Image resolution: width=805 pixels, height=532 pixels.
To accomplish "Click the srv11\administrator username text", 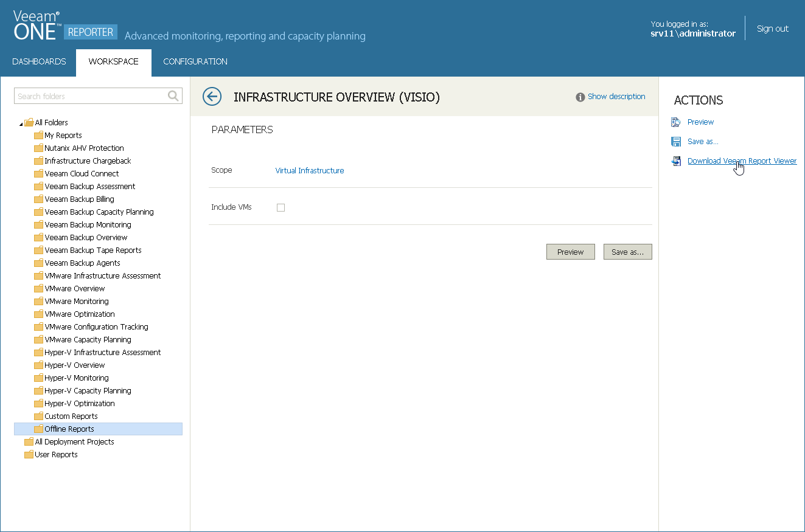I will [693, 34].
